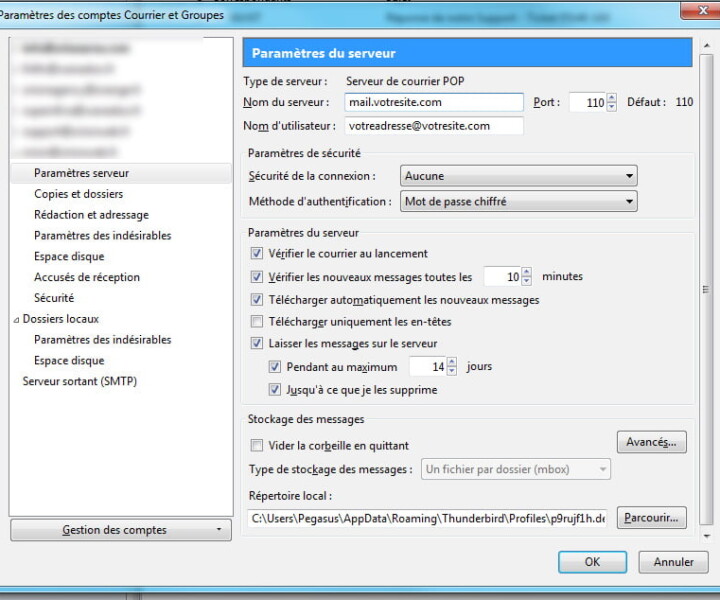Toggle 'Laisser les messages sur le serveur'
720x600 pixels.
click(x=257, y=344)
